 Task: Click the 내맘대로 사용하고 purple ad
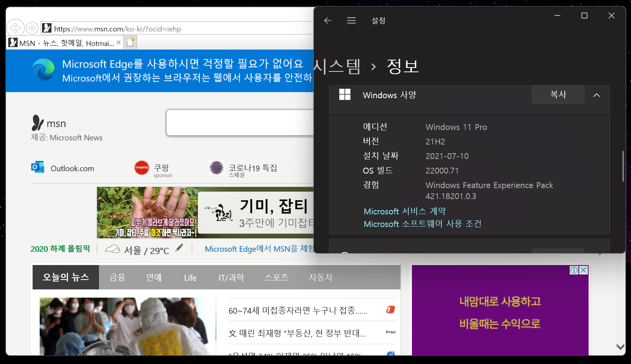[500, 310]
